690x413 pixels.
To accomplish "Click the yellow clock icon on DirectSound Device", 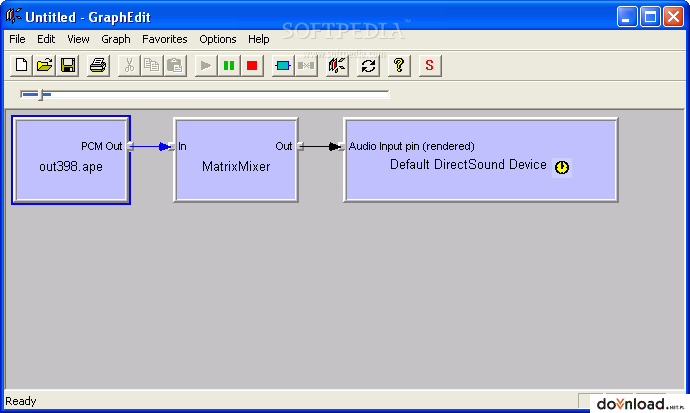I will click(x=562, y=168).
